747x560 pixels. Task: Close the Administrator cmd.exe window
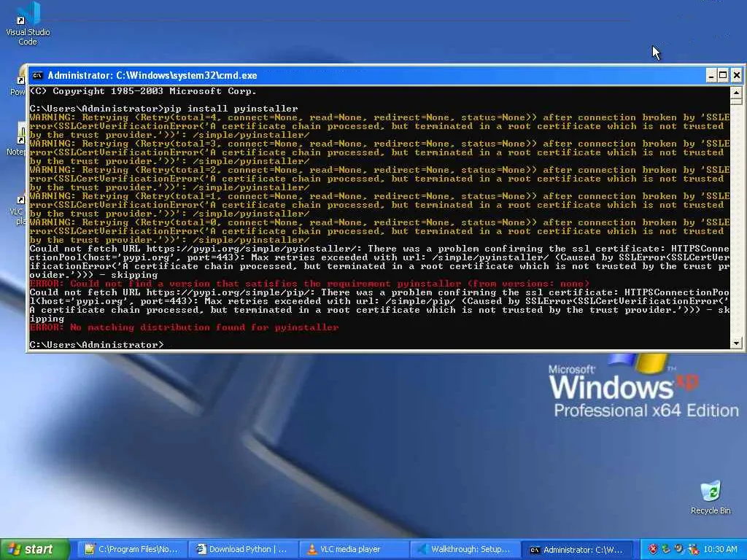[736, 75]
